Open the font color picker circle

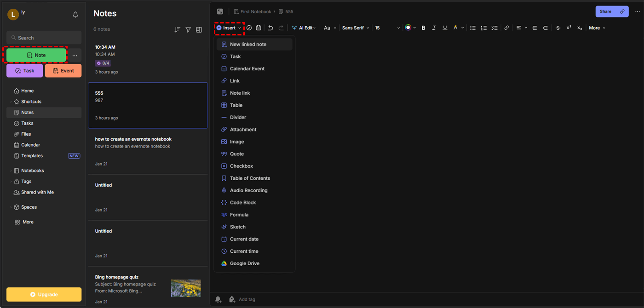click(408, 28)
